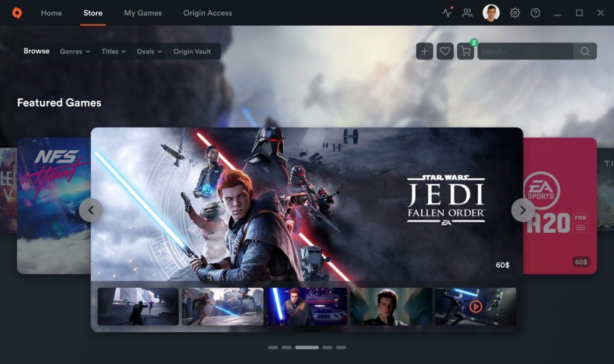Show next featured game arrow

pos(523,210)
